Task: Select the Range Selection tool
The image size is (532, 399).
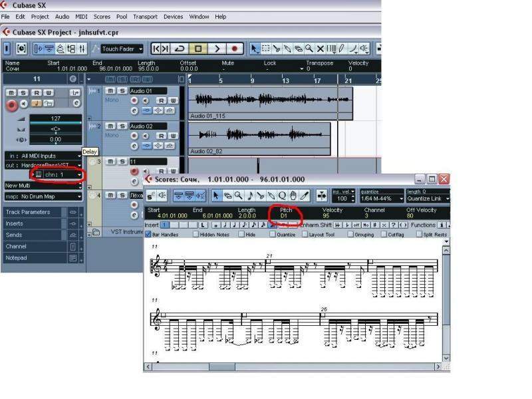Action: click(x=266, y=49)
